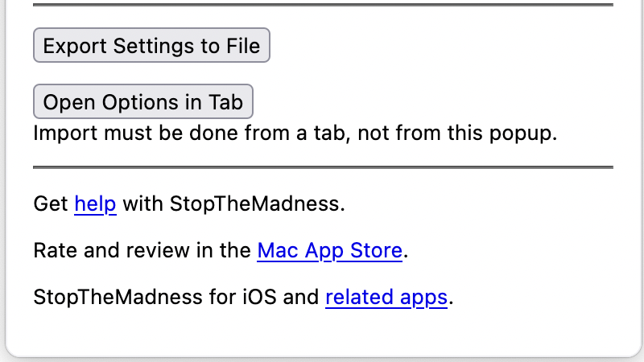Follow the related apps link
644x362 pixels.
pos(386,298)
